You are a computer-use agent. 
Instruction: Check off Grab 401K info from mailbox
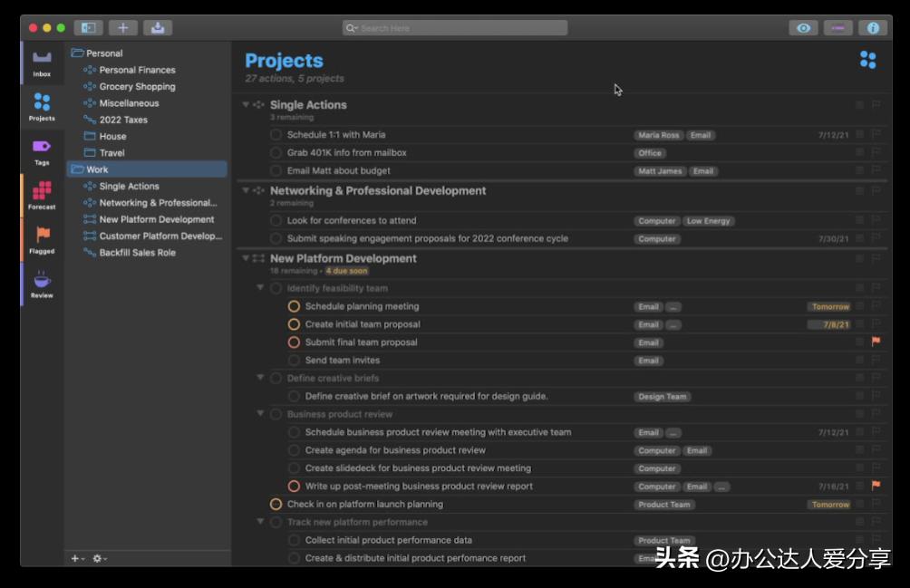276,152
